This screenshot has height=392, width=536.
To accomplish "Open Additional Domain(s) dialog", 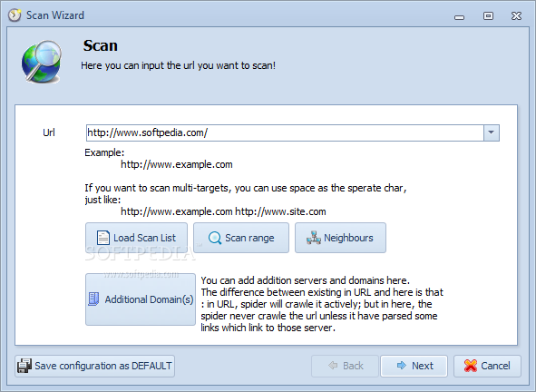I will (141, 299).
